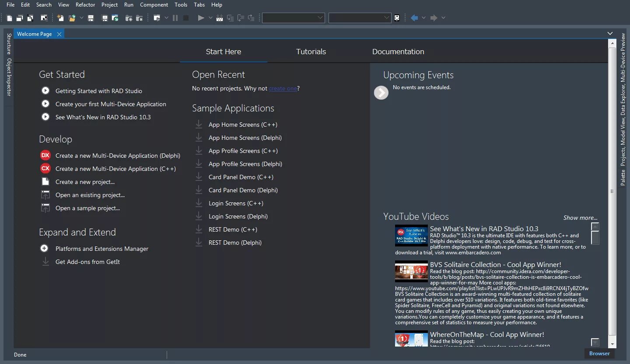The height and width of the screenshot is (364, 630).
Task: Open the Refactor menu
Action: pyautogui.click(x=85, y=5)
